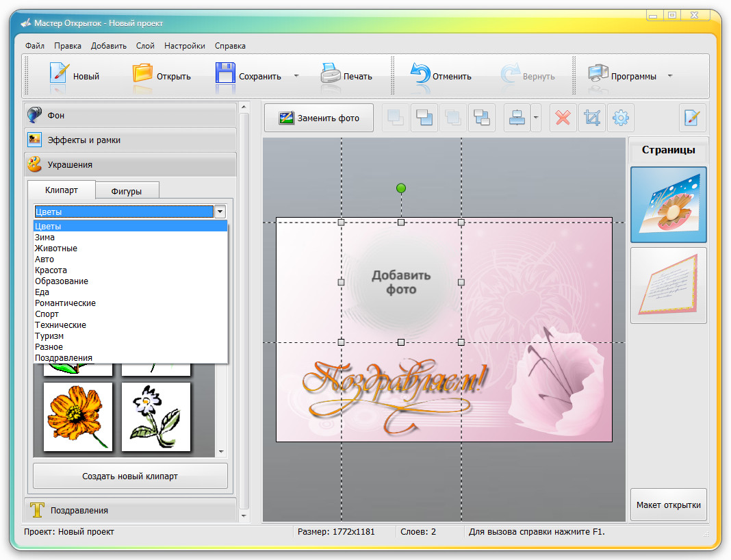Image resolution: width=731 pixels, height=560 pixels.
Task: Switch to the Фигуры tab
Action: click(126, 190)
